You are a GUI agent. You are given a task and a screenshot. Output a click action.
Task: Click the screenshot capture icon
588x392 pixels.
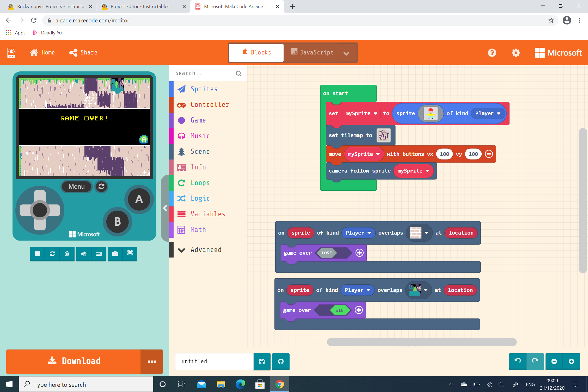click(x=115, y=254)
